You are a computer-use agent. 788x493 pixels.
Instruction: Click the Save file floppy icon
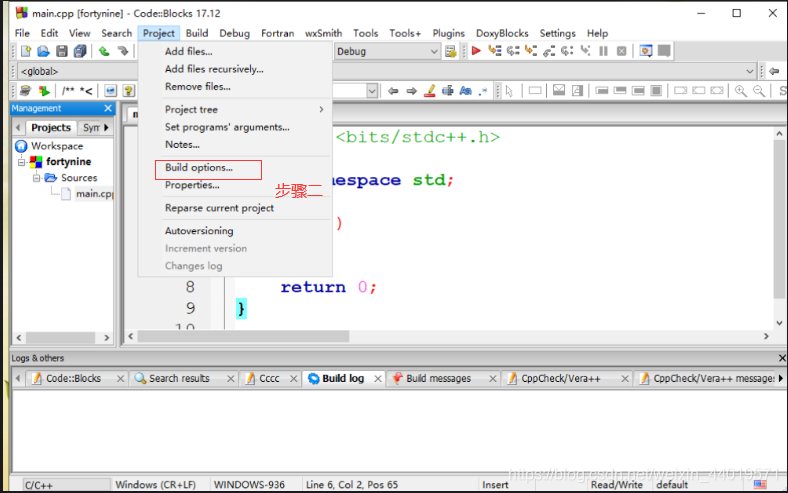62,51
